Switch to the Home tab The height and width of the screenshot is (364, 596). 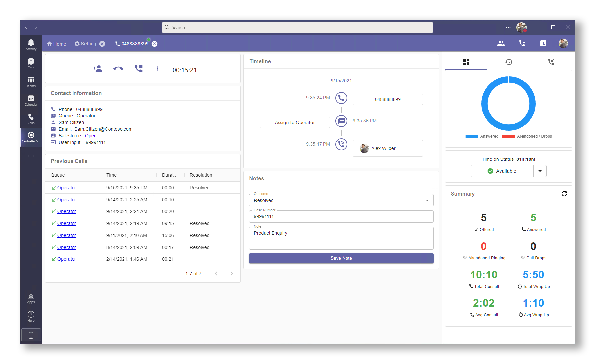(x=57, y=44)
